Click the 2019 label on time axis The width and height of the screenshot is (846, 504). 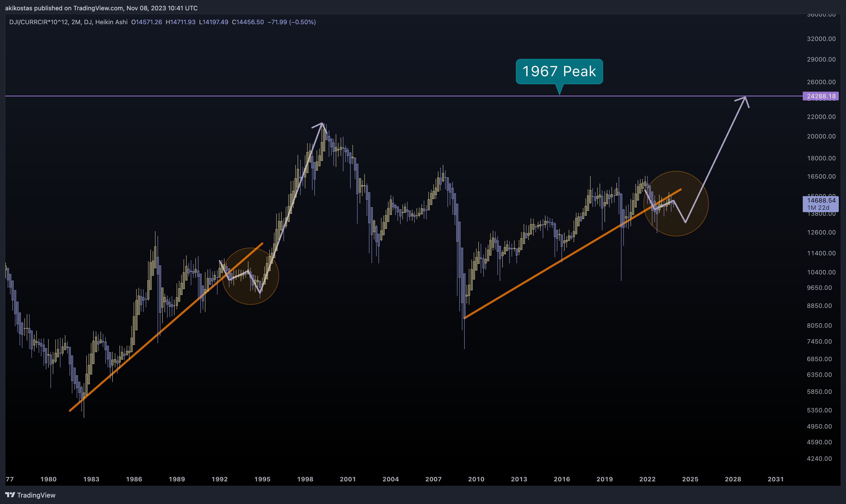pos(605,479)
